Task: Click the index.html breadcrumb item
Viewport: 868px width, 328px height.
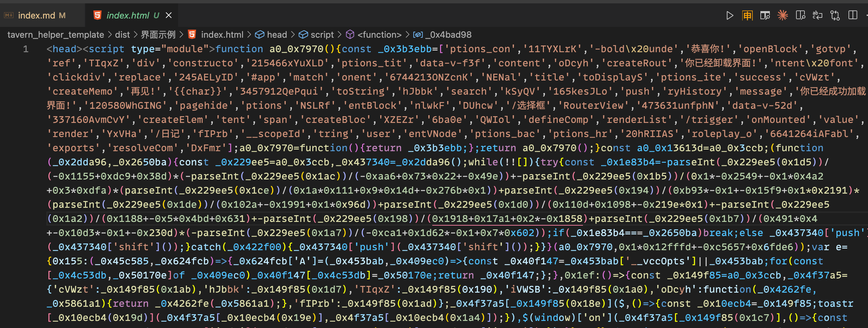Action: point(222,35)
